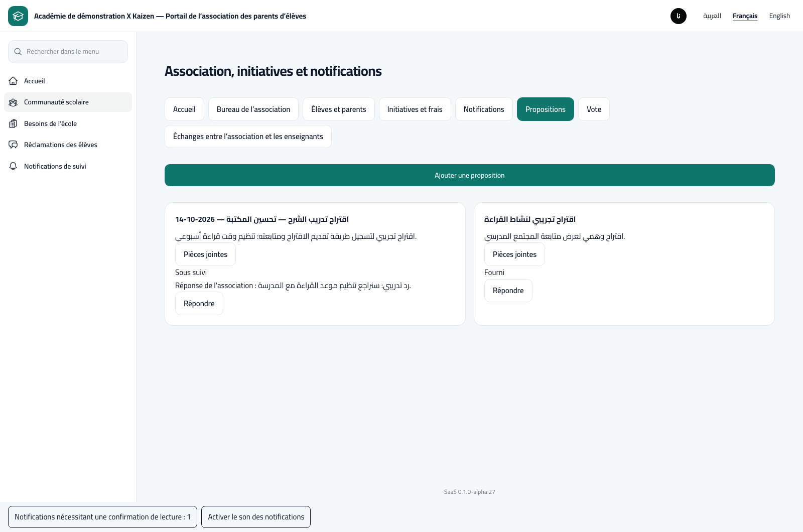Open Échanges entre l'association et les enseignants tab

click(x=248, y=137)
